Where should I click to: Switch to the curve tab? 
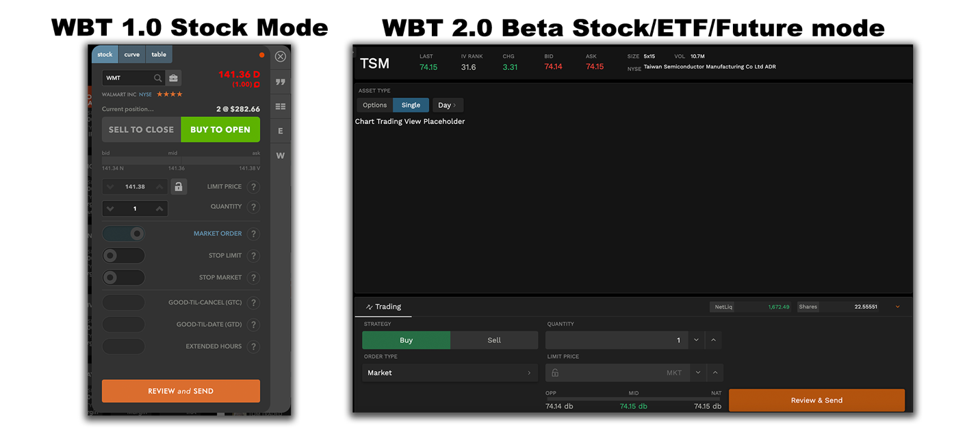coord(131,54)
